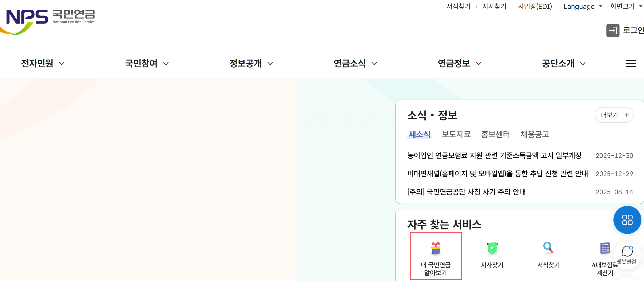Expand the 전자민원 menu
The width and height of the screenshot is (644, 281).
click(43, 63)
